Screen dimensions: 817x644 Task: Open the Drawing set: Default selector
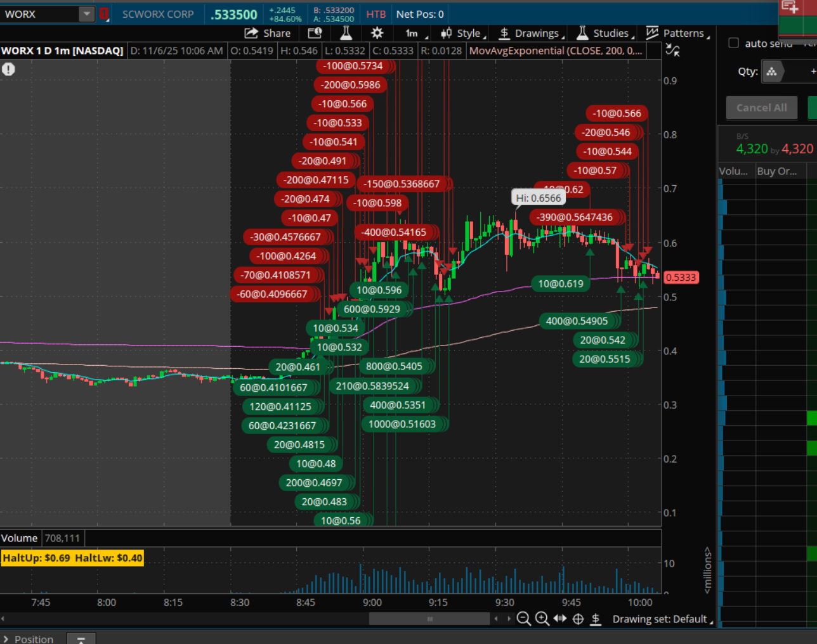(662, 619)
